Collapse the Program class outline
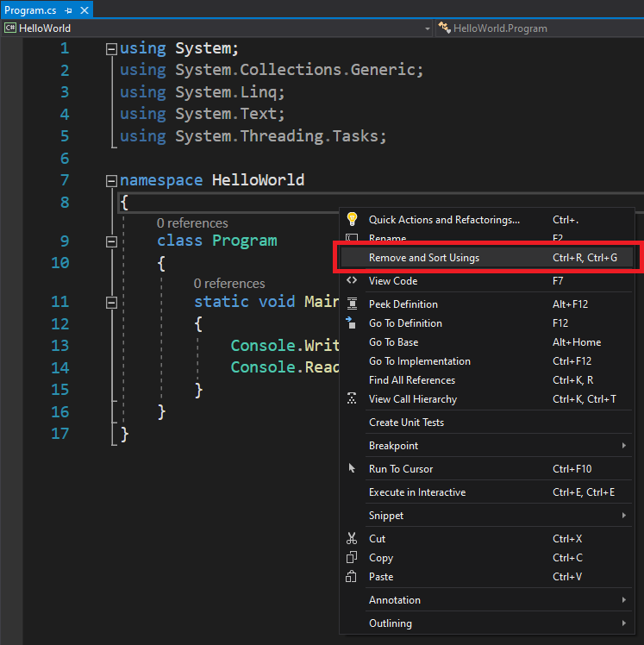 [x=110, y=241]
